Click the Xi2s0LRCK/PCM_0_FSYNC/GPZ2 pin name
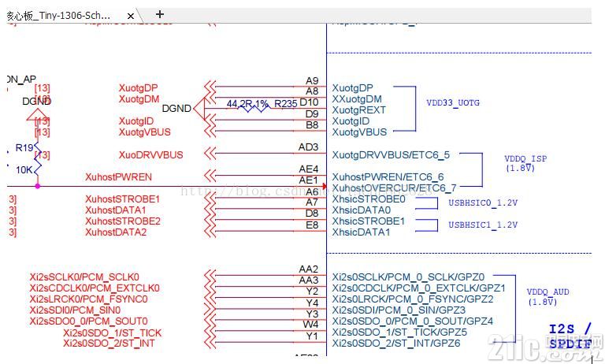605x364 pixels. pos(413,299)
